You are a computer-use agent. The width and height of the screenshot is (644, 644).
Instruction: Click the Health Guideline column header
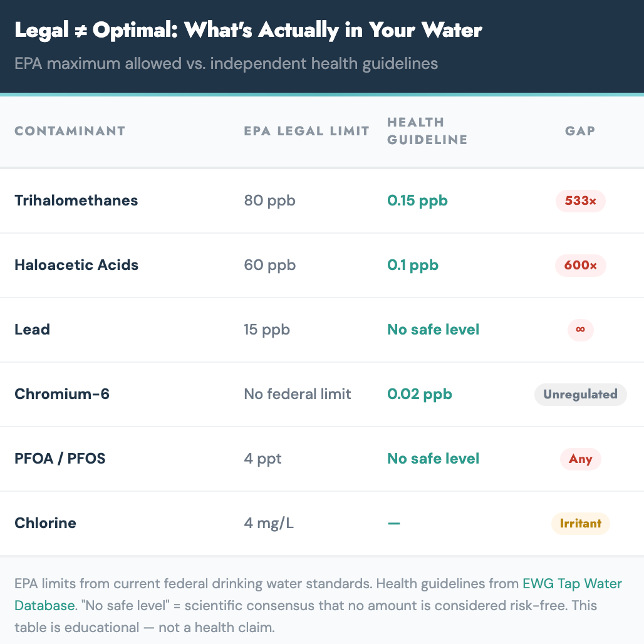427,131
